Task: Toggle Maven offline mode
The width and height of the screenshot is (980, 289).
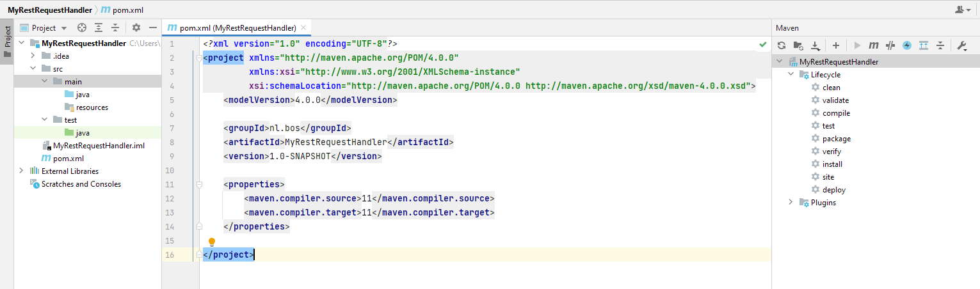Action: (x=890, y=45)
